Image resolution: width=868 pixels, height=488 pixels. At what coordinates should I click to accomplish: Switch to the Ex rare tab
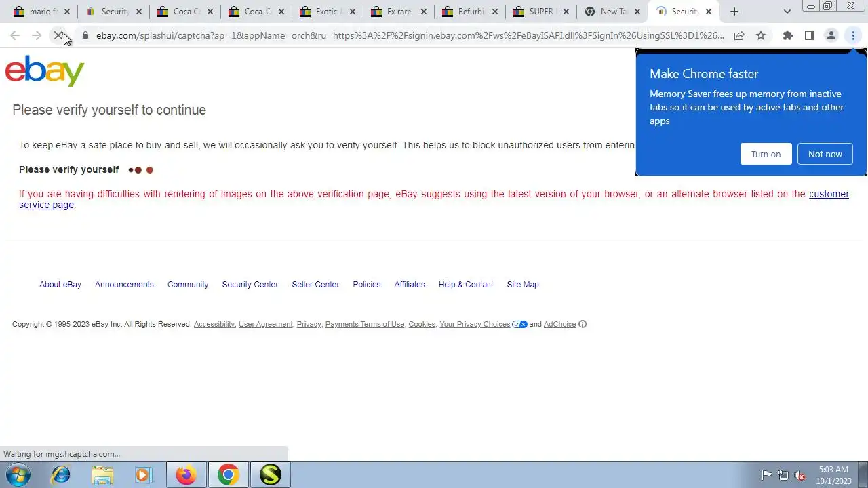click(399, 12)
